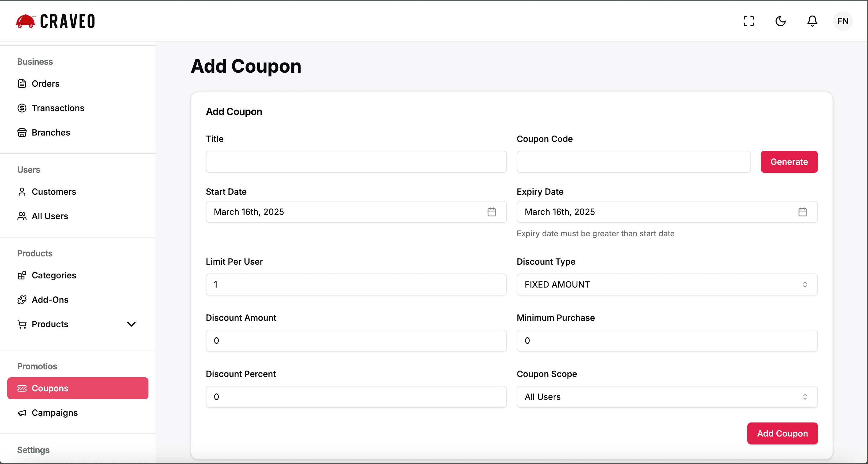Viewport: 868px width, 464px height.
Task: Open Start Date calendar icon
Action: pyautogui.click(x=492, y=212)
